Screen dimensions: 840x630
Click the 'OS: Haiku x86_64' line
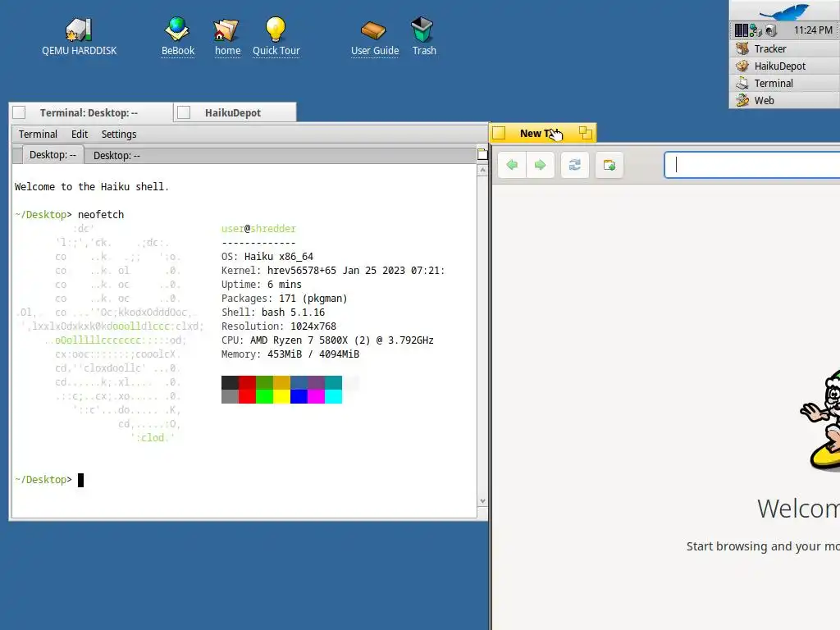coord(267,257)
